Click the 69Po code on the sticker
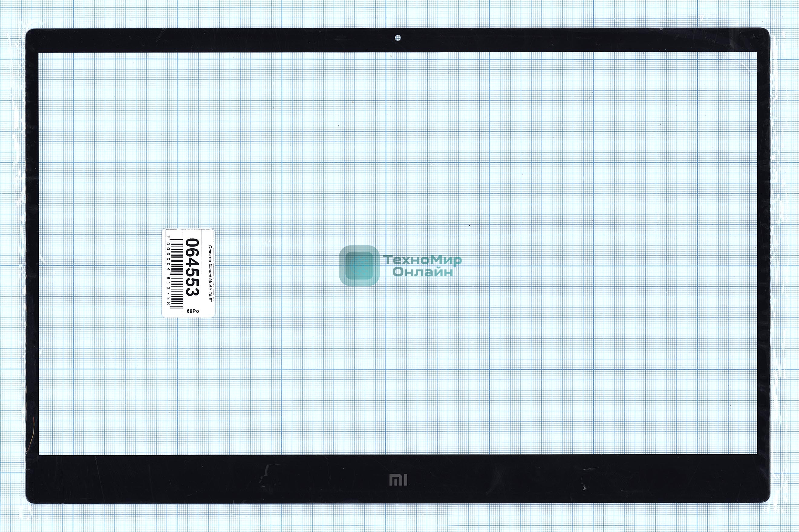This screenshot has width=799, height=532. (x=193, y=311)
